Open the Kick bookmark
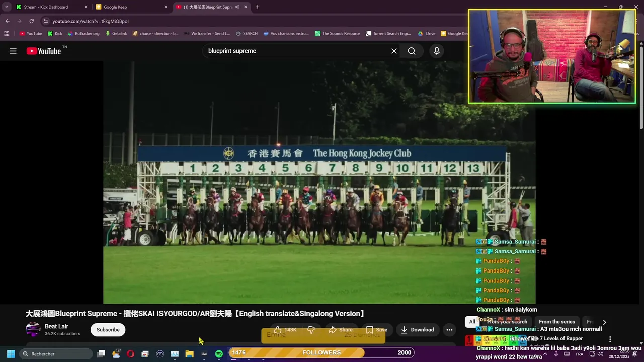The height and width of the screenshot is (362, 644). [x=55, y=34]
